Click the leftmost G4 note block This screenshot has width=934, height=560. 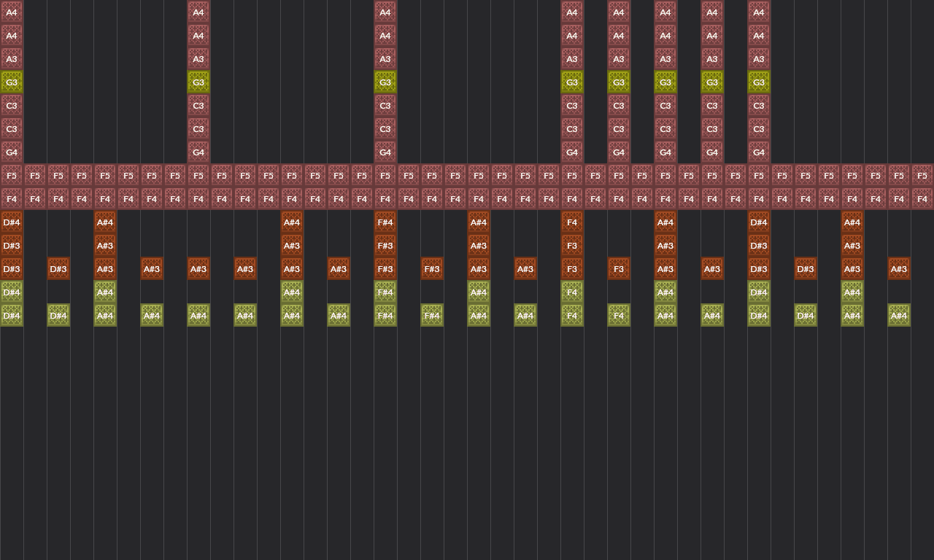pos(12,152)
